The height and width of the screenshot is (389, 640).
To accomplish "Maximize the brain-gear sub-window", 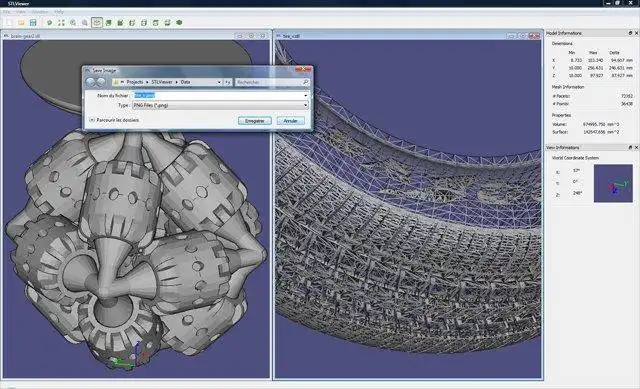I will click(251, 36).
